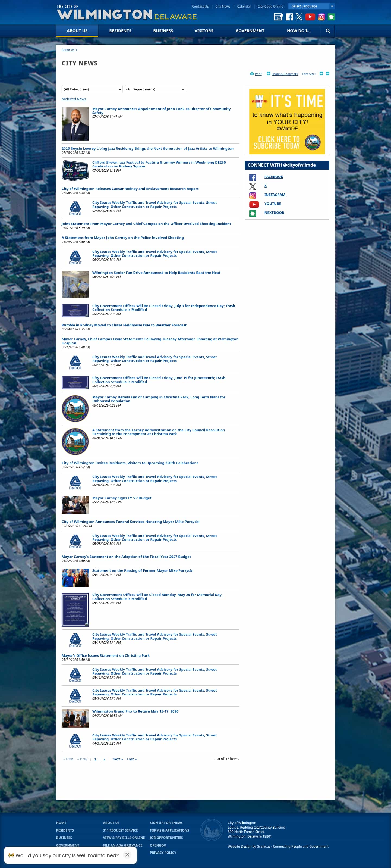Image resolution: width=391 pixels, height=868 pixels.
Task: Click the search magnifier icon in navigation
Action: (328, 31)
